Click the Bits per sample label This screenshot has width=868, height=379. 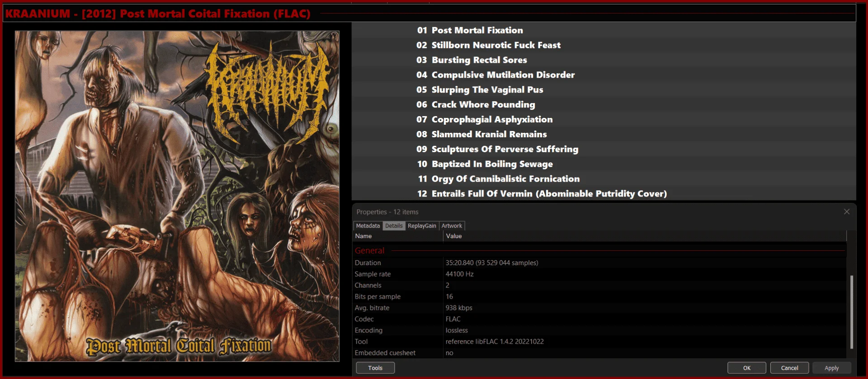tap(377, 297)
